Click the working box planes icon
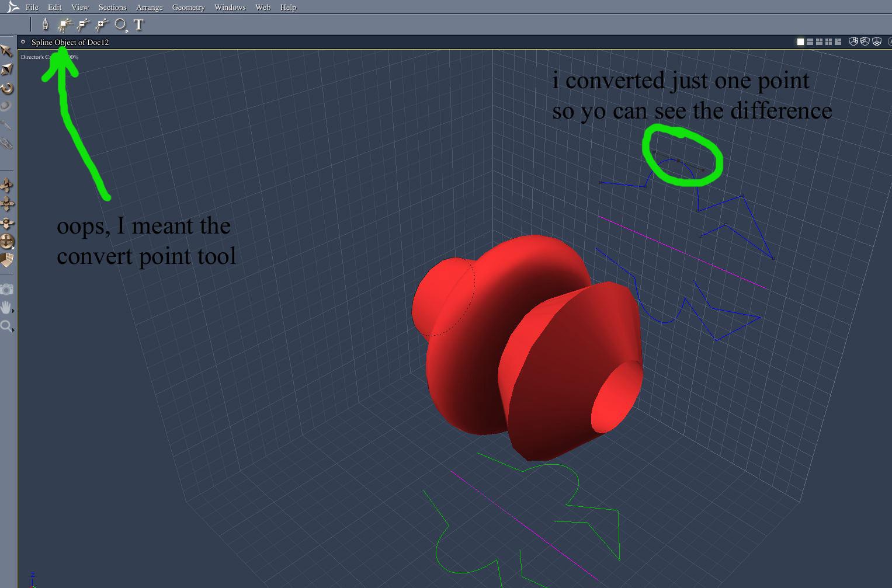 tap(6, 260)
